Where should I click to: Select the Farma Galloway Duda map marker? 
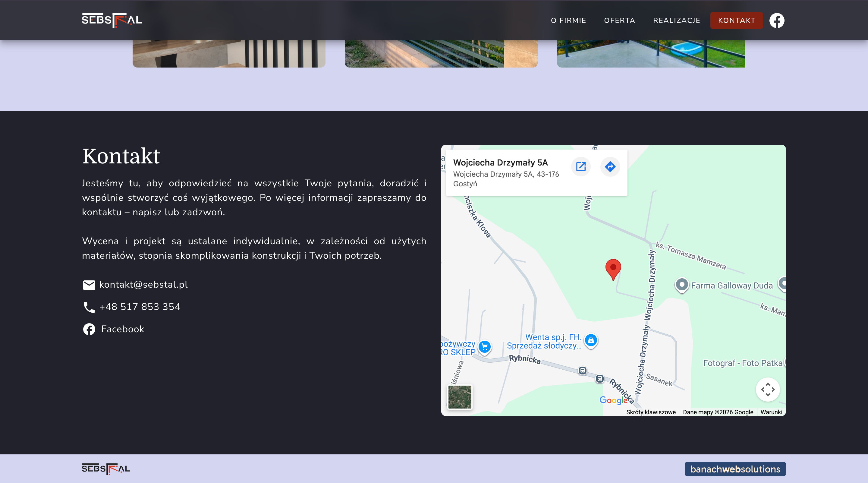[682, 285]
